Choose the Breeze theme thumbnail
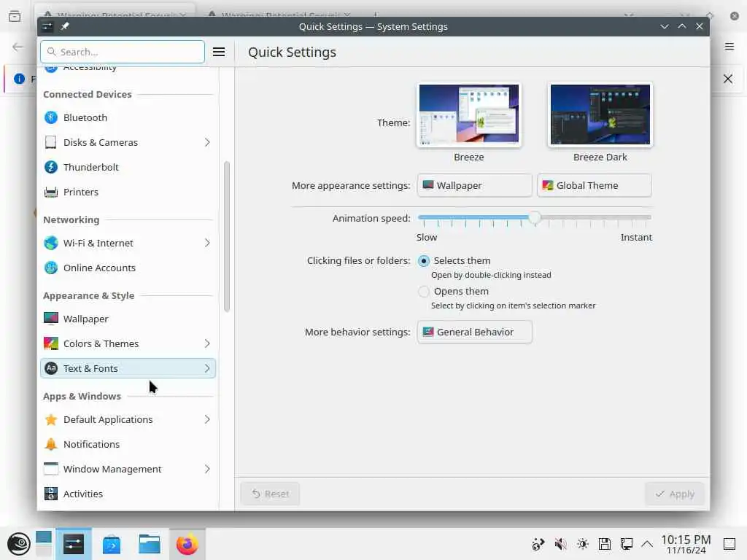Viewport: 747px width, 560px height. 469,114
